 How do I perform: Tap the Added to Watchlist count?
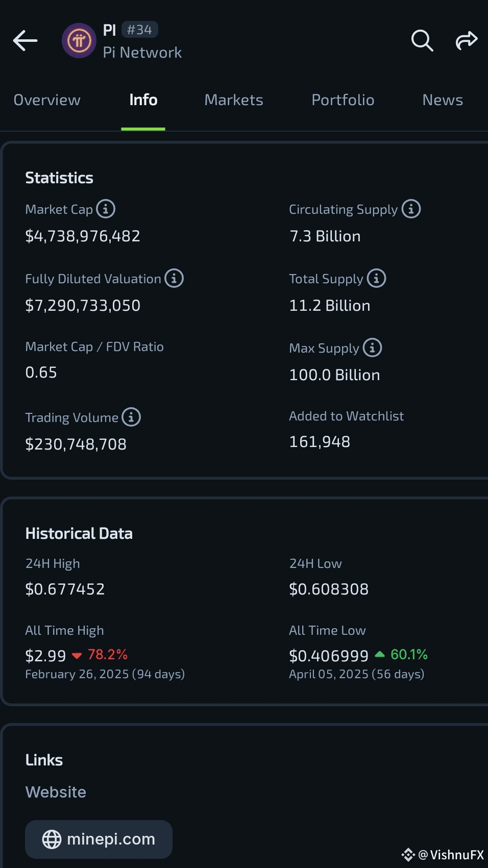(x=320, y=441)
